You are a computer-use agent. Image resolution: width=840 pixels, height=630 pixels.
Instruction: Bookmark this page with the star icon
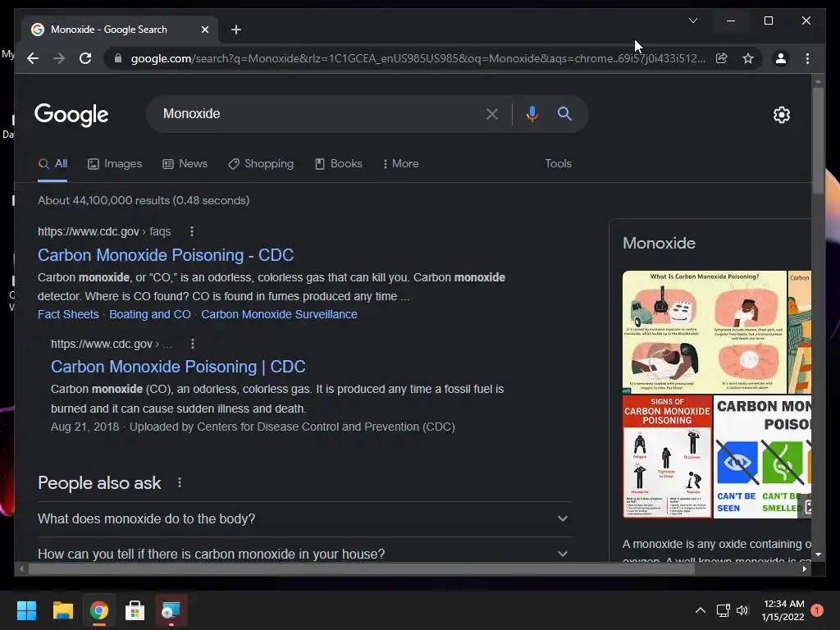coord(748,58)
